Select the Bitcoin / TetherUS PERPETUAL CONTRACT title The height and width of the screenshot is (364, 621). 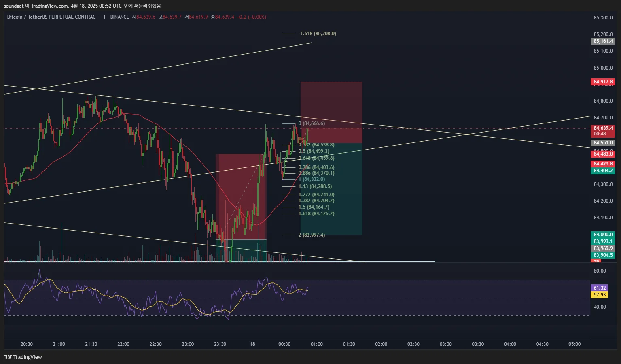(x=53, y=17)
